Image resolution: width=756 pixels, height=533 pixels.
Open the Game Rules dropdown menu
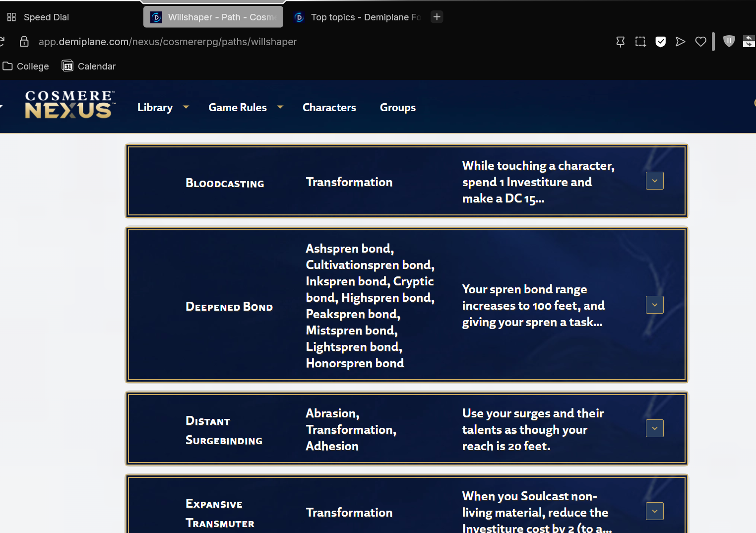click(x=245, y=108)
